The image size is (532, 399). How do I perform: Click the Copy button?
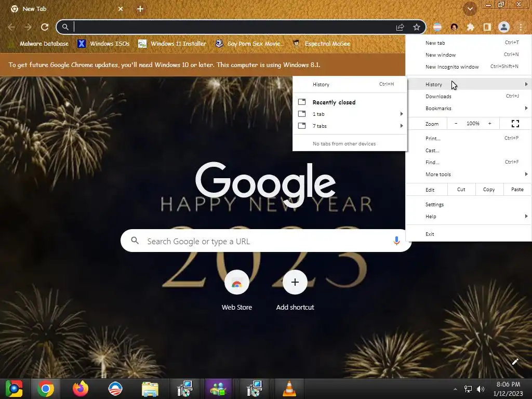488,190
